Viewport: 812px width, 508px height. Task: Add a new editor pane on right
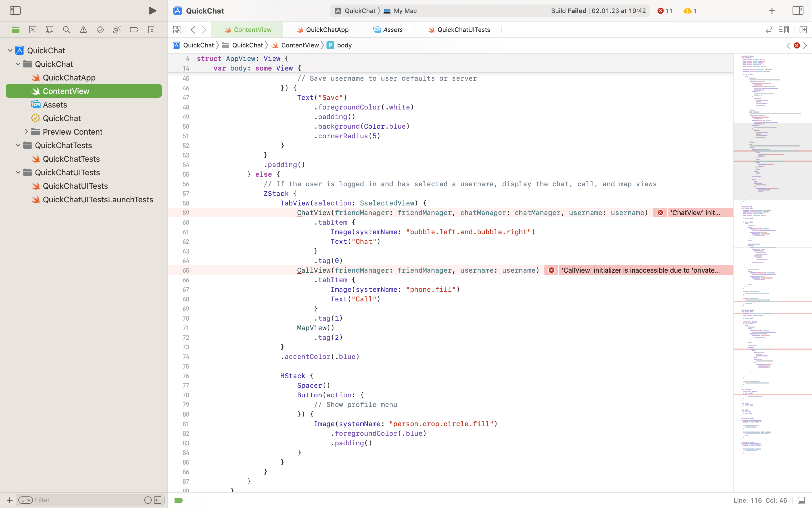point(803,30)
